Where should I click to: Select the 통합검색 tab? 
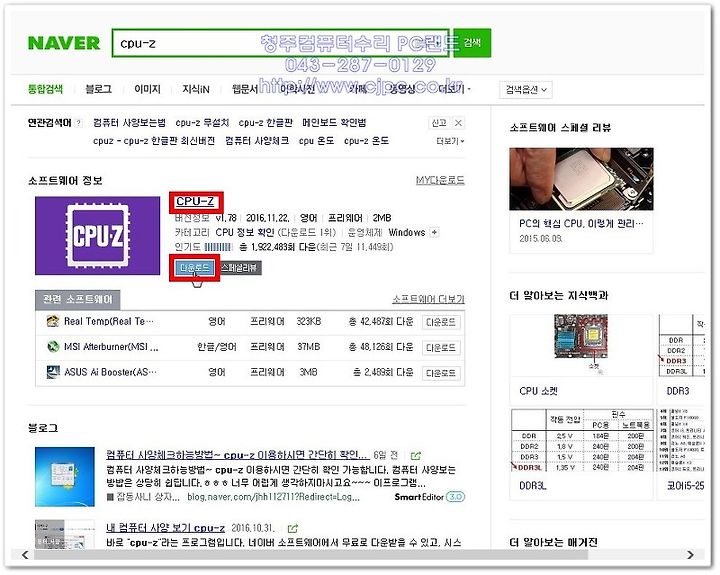(x=45, y=89)
